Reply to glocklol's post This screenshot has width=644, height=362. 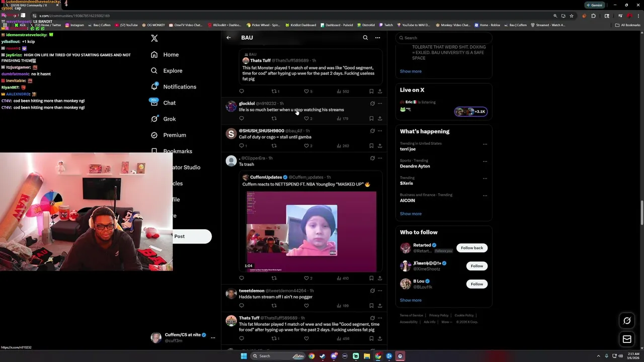242,119
